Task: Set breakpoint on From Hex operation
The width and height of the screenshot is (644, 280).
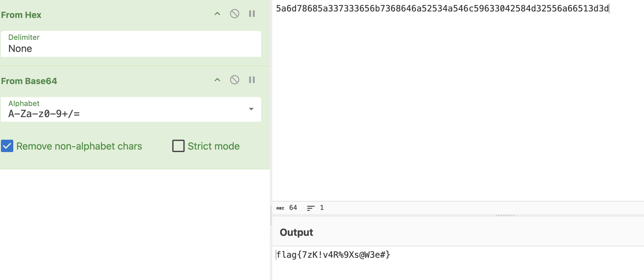Action: [x=252, y=14]
